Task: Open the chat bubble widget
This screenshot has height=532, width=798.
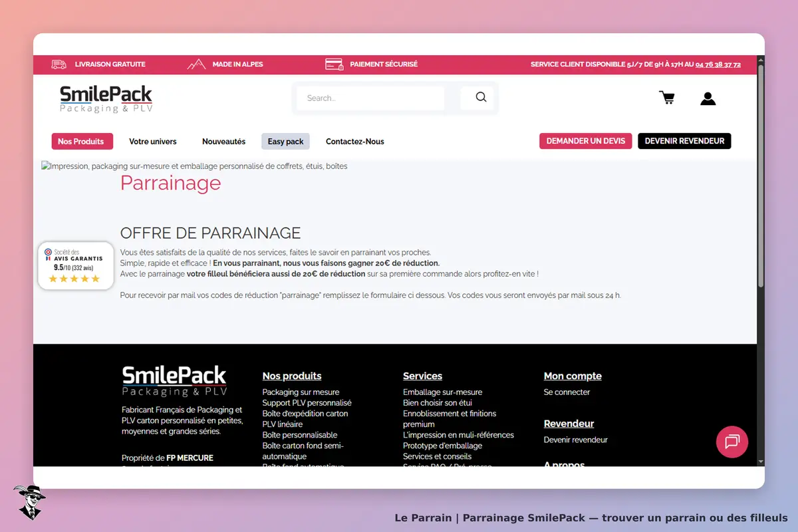Action: coord(732,442)
